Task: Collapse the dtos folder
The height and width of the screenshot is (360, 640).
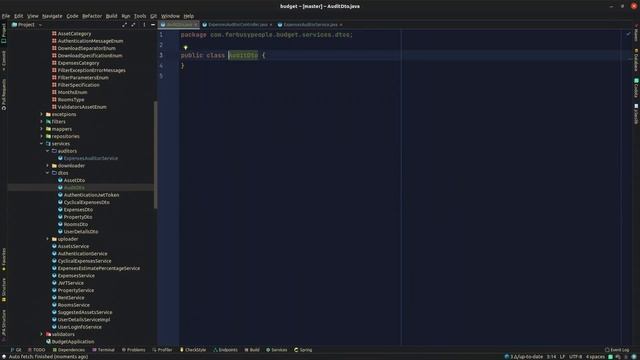Action: coord(47,173)
